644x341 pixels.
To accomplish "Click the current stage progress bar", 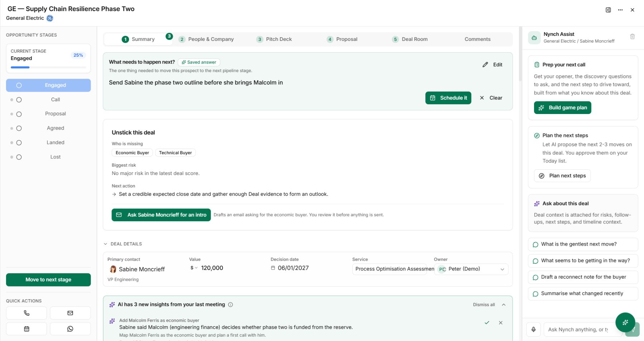I will [48, 67].
